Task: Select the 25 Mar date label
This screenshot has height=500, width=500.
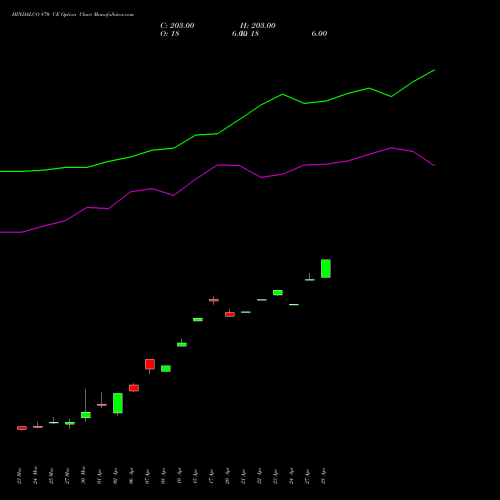Action: (x=52, y=476)
